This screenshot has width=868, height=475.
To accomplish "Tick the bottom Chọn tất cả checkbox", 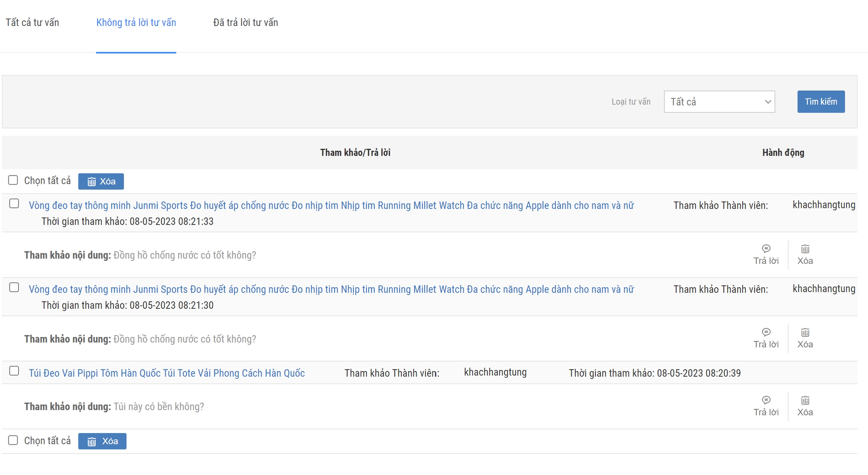I will click(13, 440).
